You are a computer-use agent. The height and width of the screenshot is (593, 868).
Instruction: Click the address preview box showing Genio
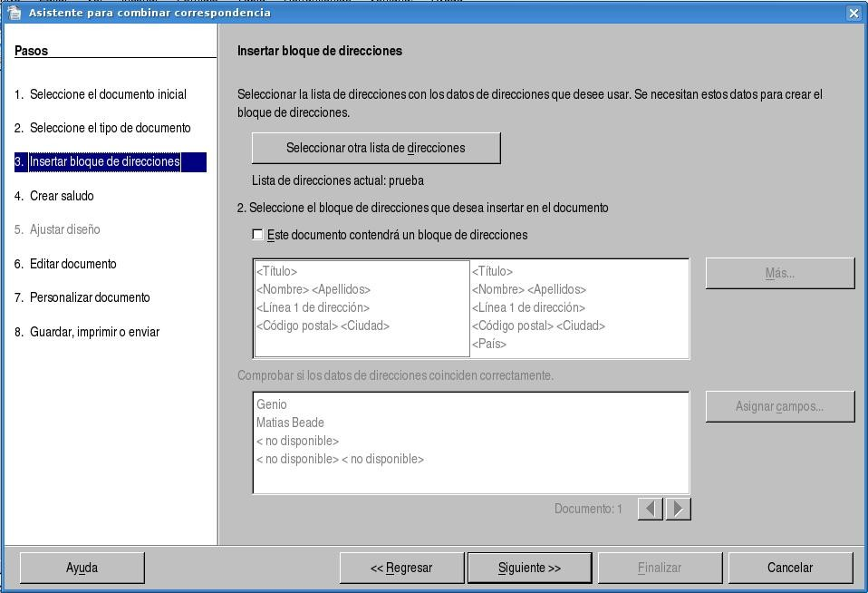(x=470, y=442)
